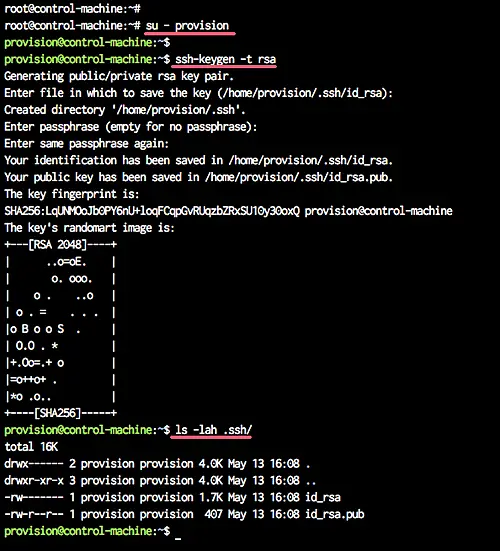Click the 'su - provision' command text

tap(187, 26)
